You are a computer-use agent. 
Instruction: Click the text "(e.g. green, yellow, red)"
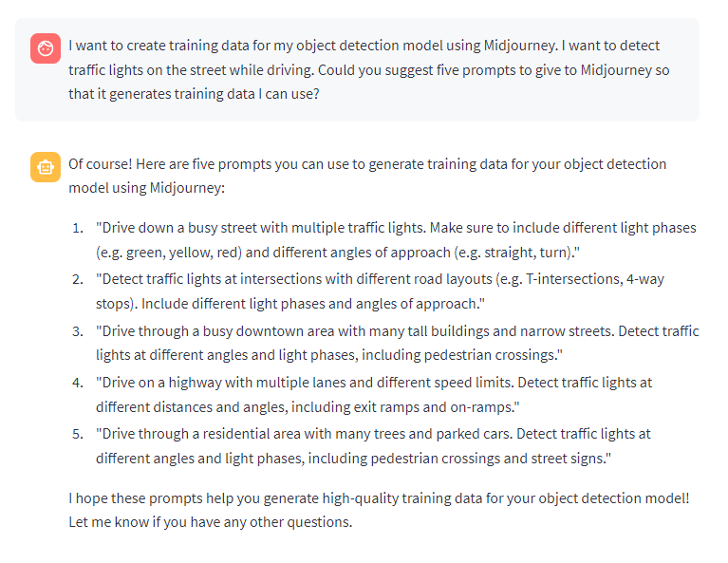click(x=169, y=253)
